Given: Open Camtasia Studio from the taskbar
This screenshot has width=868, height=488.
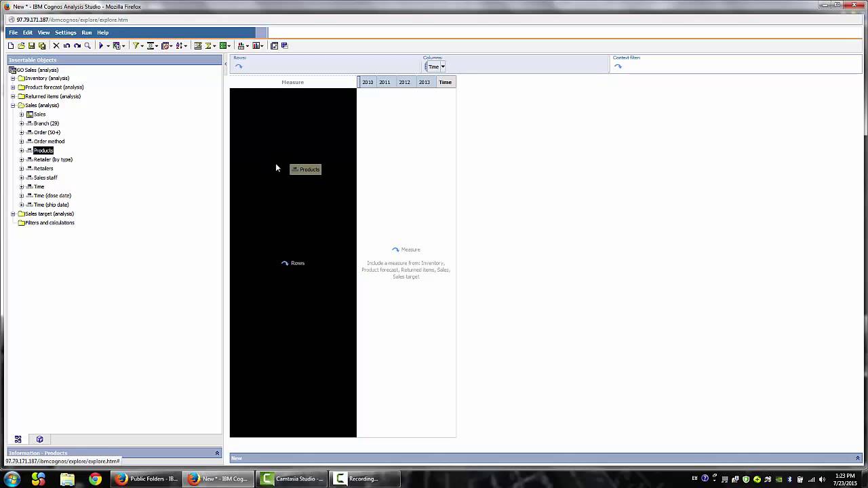Looking at the screenshot, I should coord(292,479).
